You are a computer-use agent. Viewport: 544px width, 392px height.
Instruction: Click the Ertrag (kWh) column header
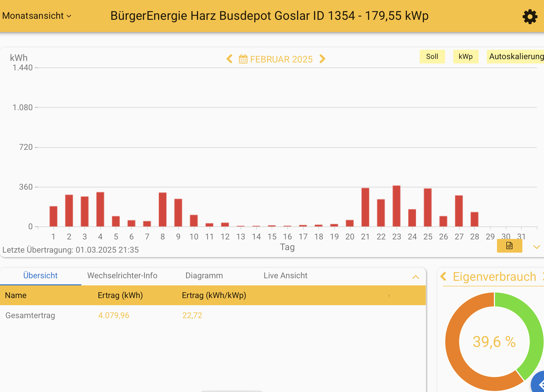[120, 295]
